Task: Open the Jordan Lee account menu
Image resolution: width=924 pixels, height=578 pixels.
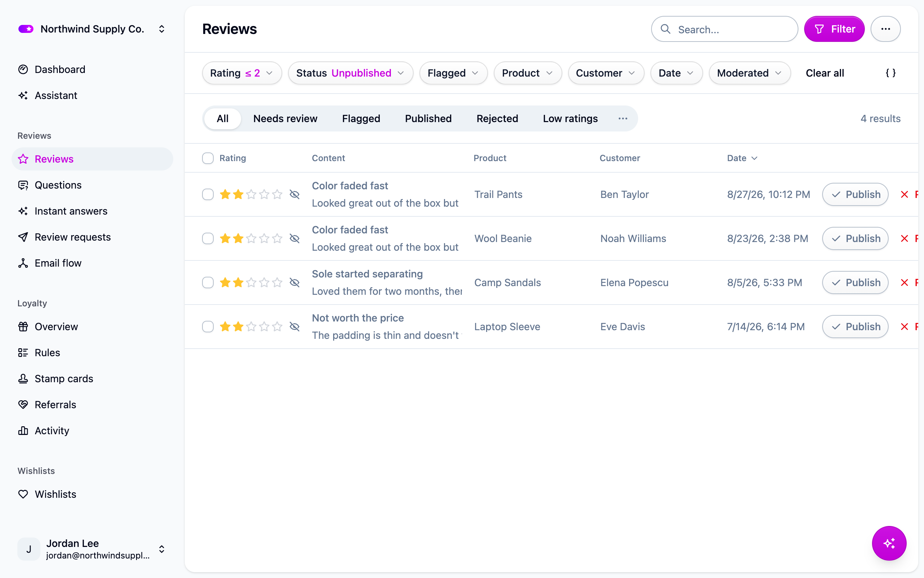Action: coord(92,549)
